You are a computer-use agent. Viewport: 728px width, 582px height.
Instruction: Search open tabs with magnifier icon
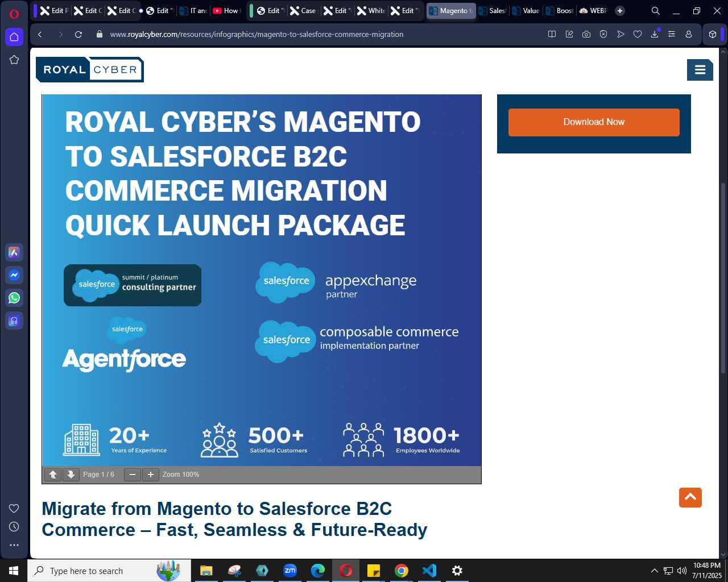pos(655,11)
